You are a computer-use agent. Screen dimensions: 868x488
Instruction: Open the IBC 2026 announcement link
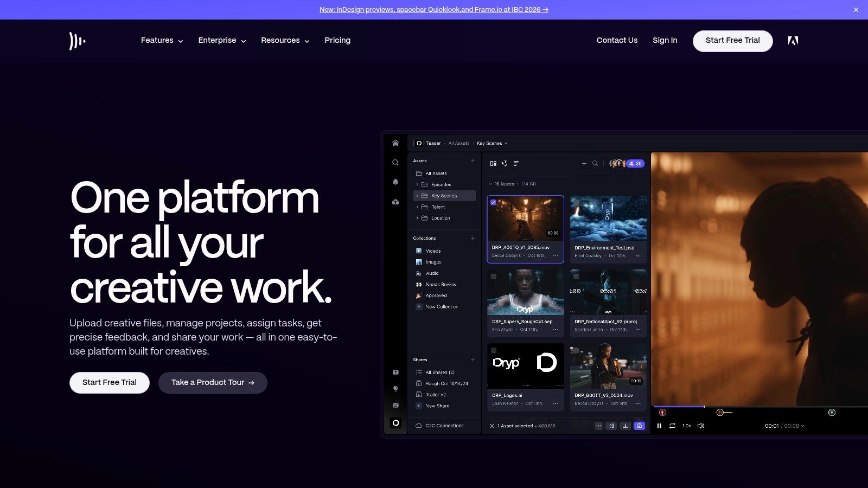pos(434,10)
